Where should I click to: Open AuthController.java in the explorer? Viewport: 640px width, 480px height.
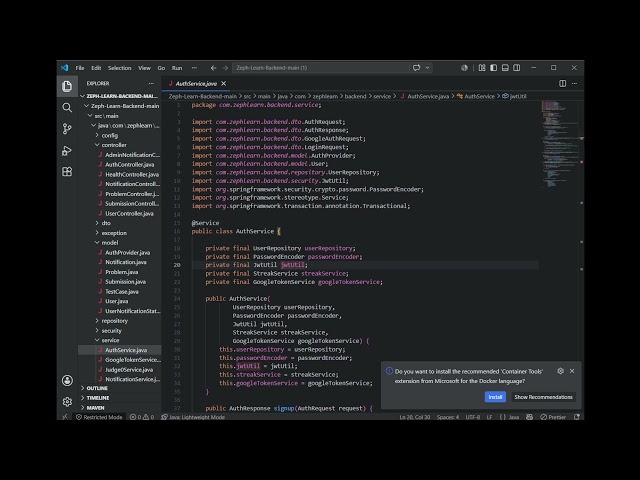click(x=120, y=164)
